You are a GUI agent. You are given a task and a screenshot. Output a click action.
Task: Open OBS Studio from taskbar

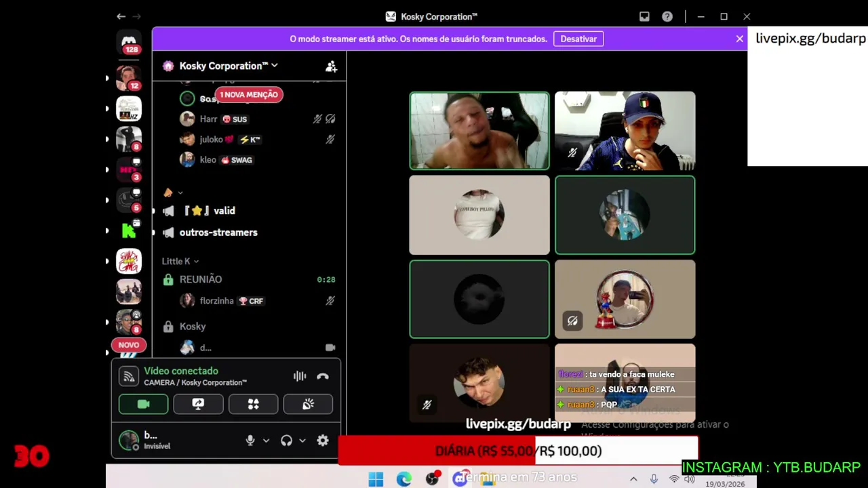coord(433,479)
